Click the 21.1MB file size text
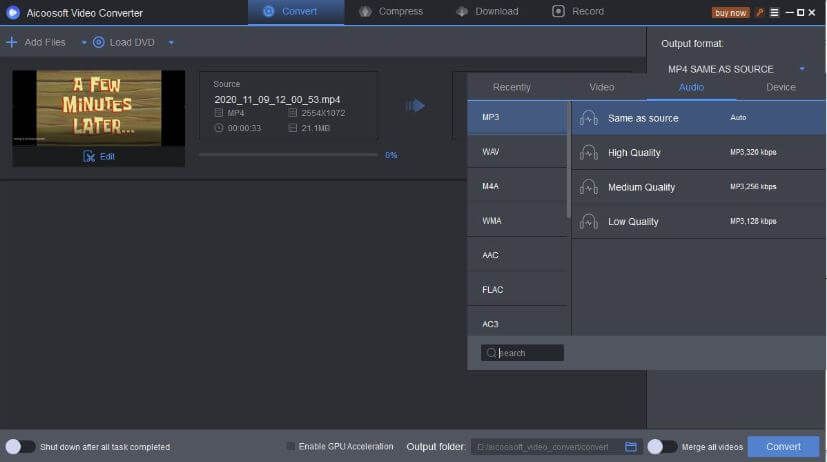Viewport: 827px width, 462px height. pyautogui.click(x=315, y=128)
